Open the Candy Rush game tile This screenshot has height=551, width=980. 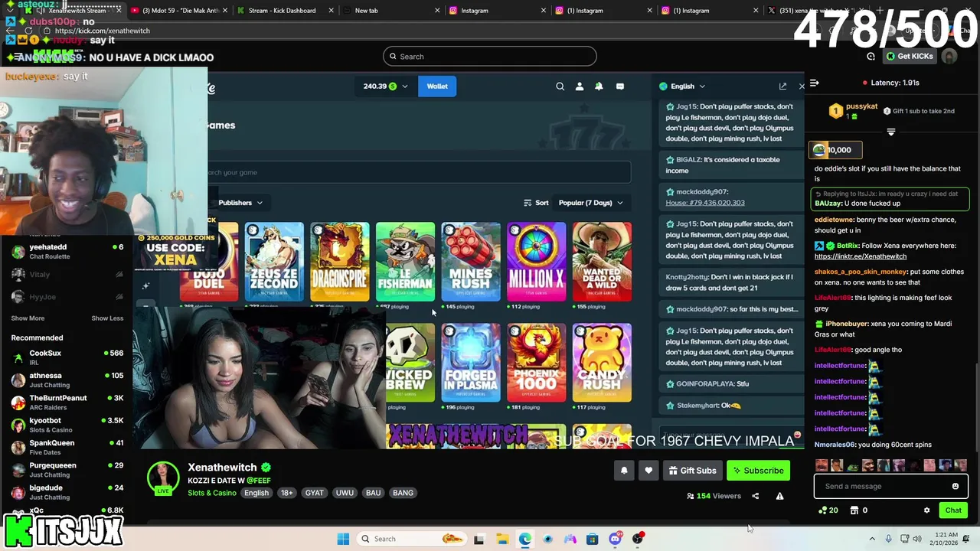[602, 363]
